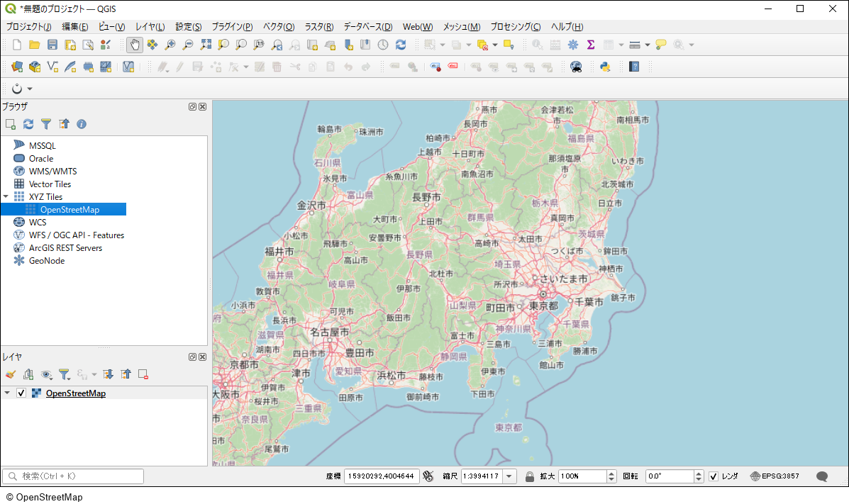Image resolution: width=849 pixels, height=504 pixels.
Task: Refresh the Browser panel
Action: coord(28,124)
